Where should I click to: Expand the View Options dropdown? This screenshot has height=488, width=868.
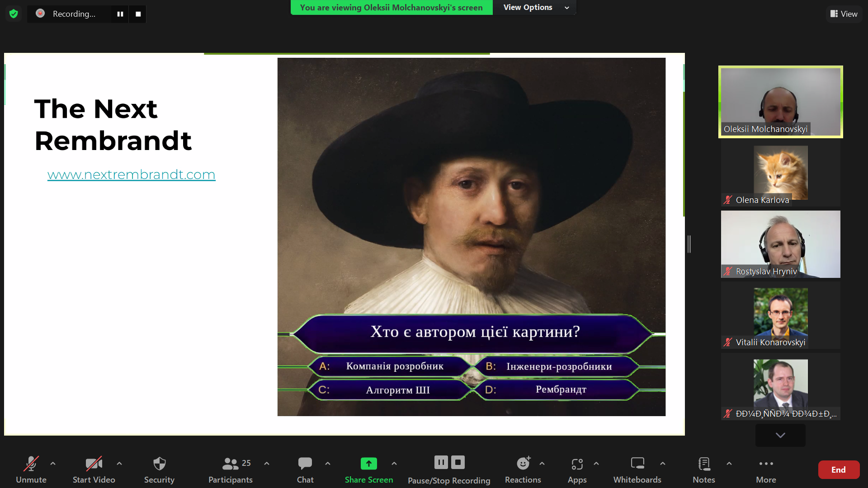(535, 7)
